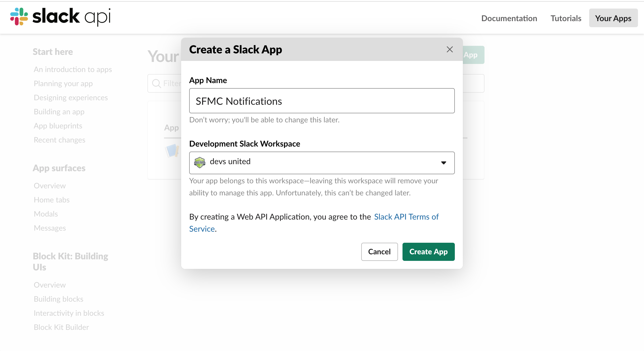644x351 pixels.
Task: Click the App Name input field
Action: pyautogui.click(x=321, y=101)
